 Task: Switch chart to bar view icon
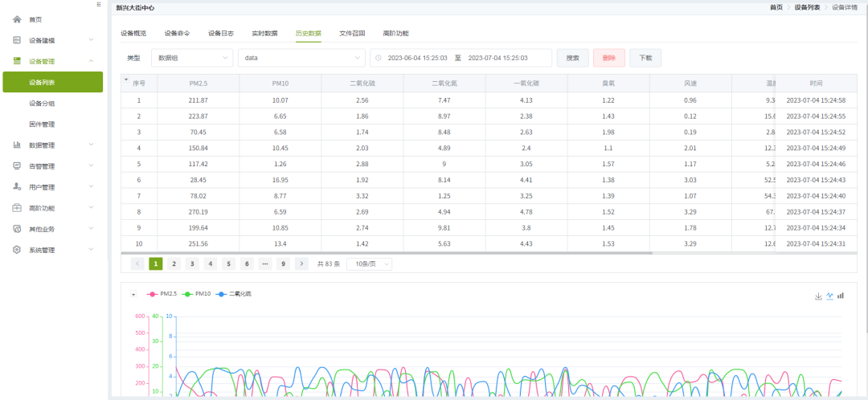(841, 296)
